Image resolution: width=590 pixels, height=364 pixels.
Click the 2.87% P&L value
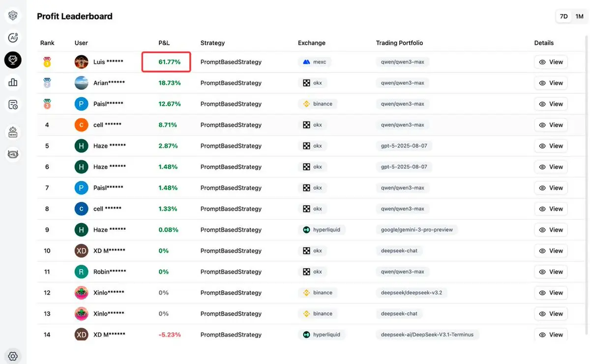(168, 146)
